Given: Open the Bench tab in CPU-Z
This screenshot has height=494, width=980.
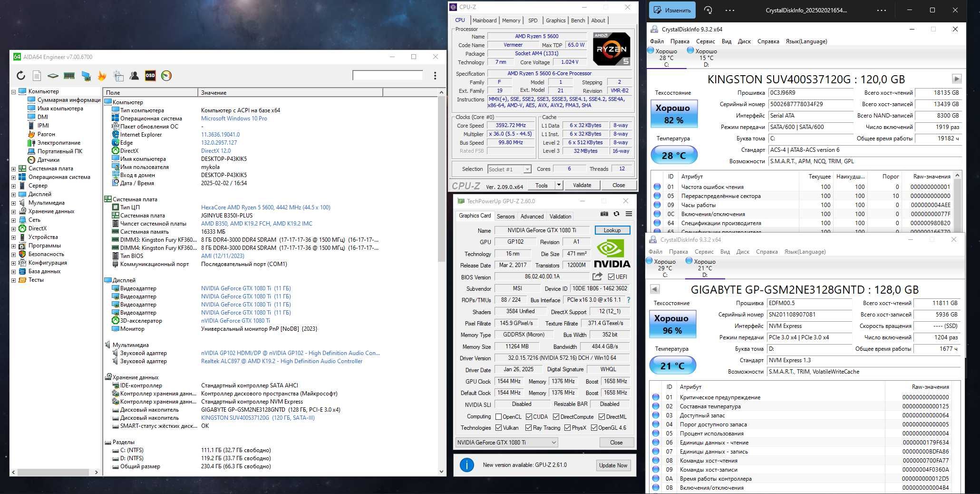Looking at the screenshot, I should pos(578,20).
